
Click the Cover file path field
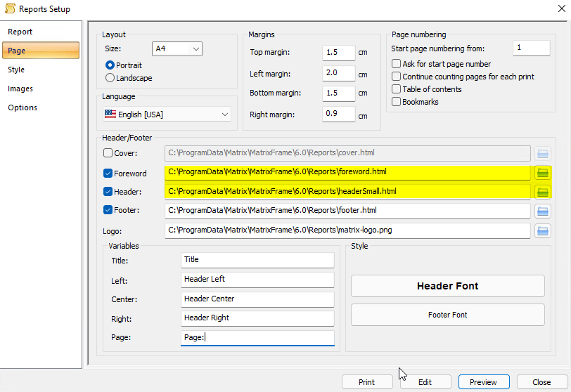point(347,153)
